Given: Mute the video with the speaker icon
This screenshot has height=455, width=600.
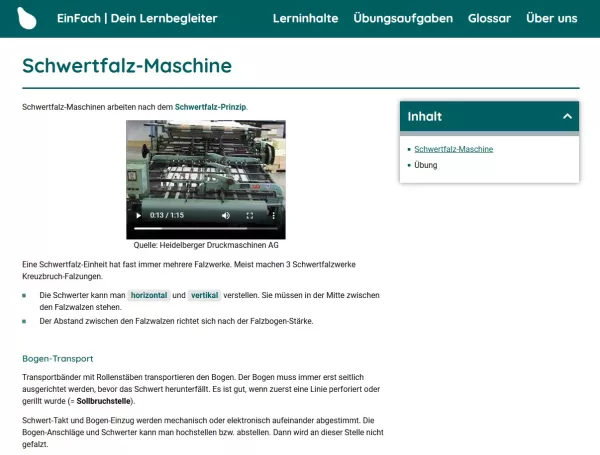Looking at the screenshot, I should pyautogui.click(x=226, y=215).
